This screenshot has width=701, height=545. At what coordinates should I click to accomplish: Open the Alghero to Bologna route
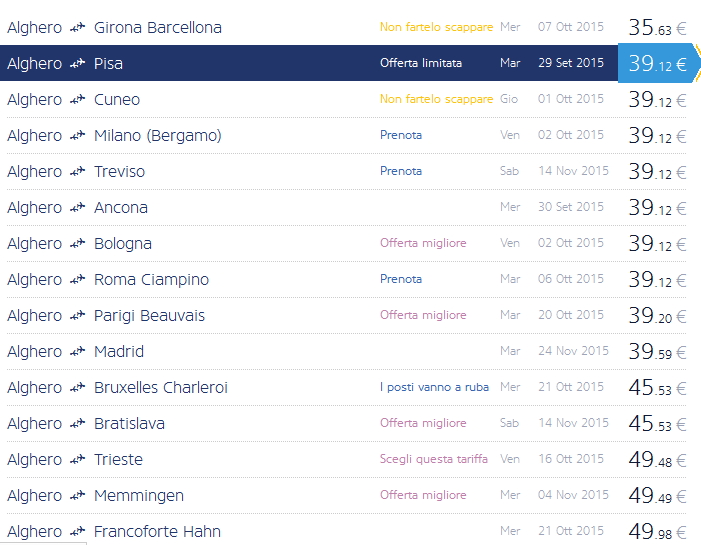122,244
